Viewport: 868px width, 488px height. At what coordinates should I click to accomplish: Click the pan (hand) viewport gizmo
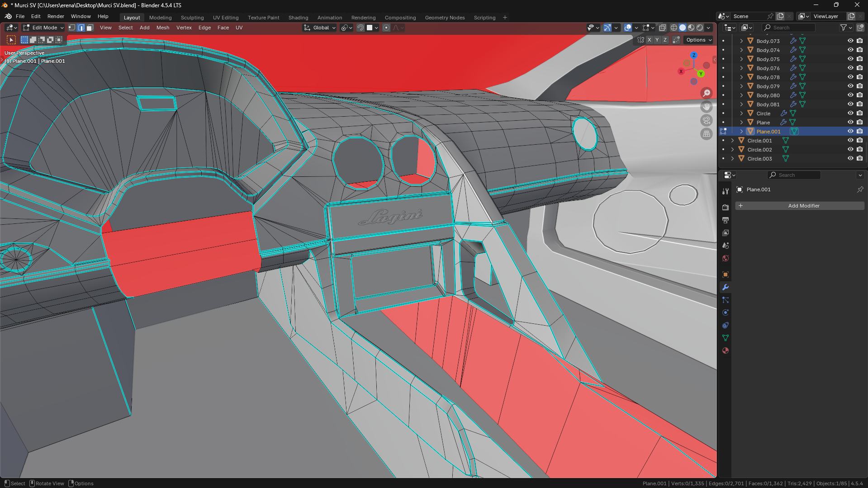pyautogui.click(x=706, y=107)
